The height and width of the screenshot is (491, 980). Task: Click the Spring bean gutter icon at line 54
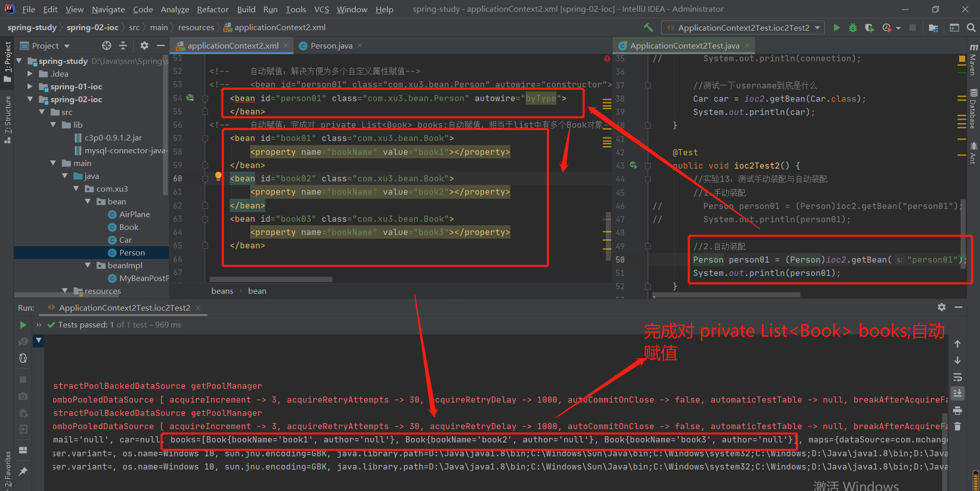click(190, 98)
